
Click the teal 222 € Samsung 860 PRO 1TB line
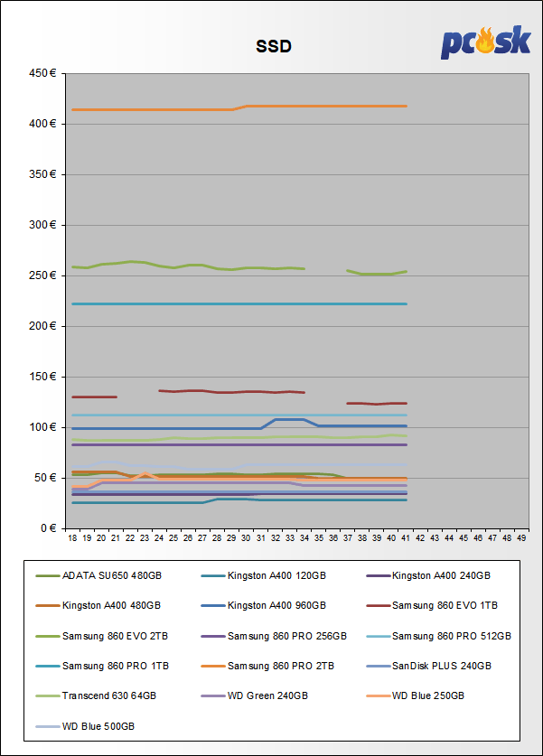(x=239, y=304)
